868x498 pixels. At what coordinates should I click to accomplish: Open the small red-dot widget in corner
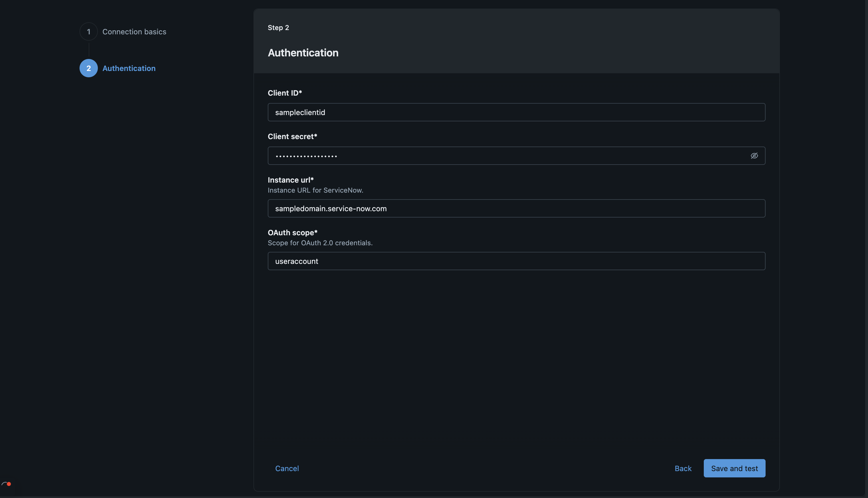(7, 484)
